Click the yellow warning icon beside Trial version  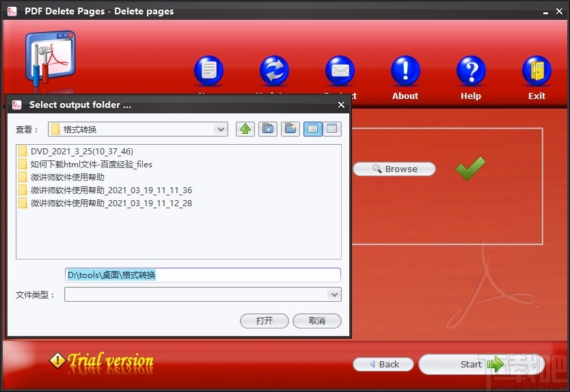57,361
